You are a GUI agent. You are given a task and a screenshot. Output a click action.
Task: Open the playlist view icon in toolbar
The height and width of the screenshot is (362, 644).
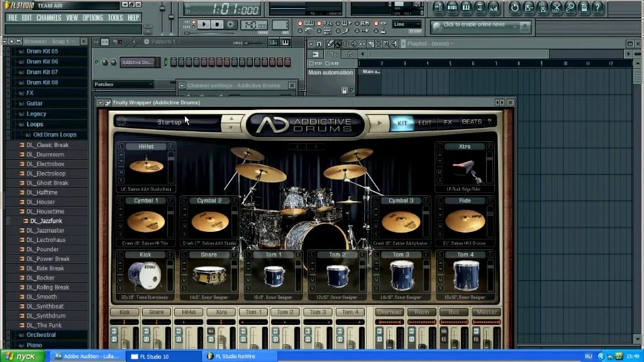tap(438, 8)
